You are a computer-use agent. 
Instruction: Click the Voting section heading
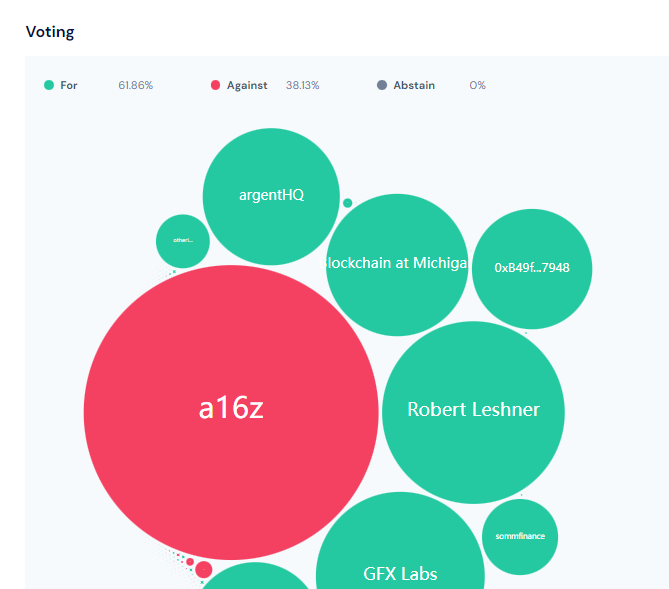[x=50, y=32]
